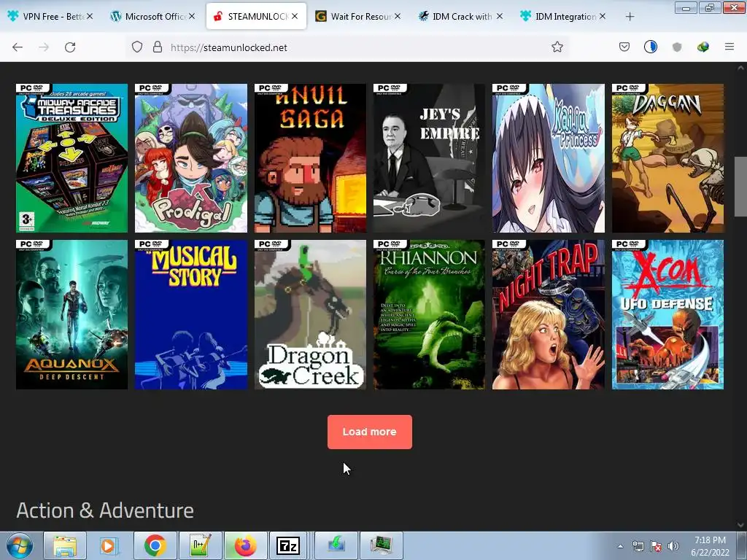This screenshot has width=747, height=560.
Task: Launch Windows Media Player from taskbar
Action: [108, 545]
